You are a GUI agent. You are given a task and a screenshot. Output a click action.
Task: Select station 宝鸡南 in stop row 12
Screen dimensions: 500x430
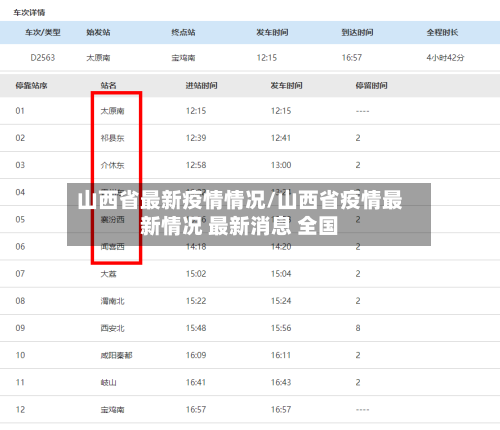113,410
